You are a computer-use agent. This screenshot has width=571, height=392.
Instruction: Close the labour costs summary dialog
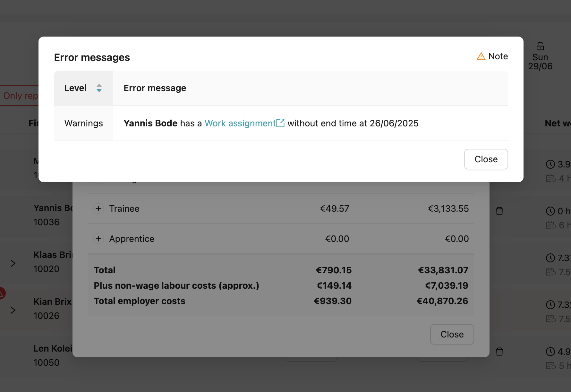pyautogui.click(x=452, y=334)
